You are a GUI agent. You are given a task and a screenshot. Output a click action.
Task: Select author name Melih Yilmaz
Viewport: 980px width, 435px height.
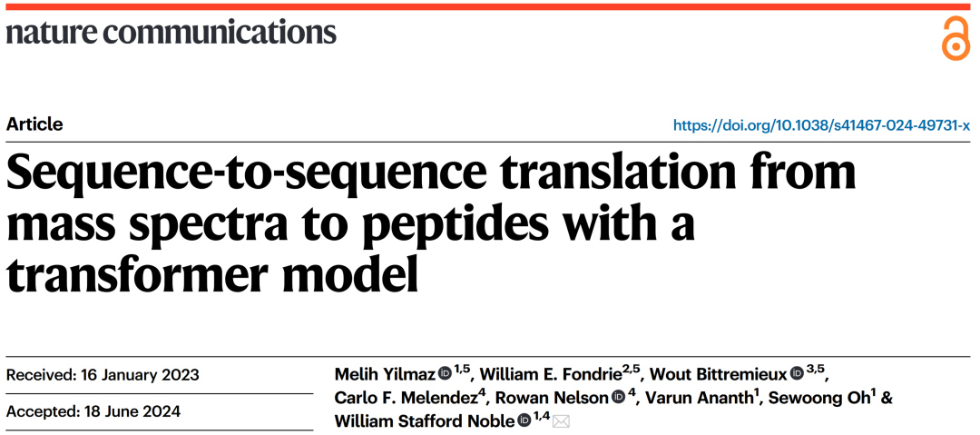coord(385,374)
